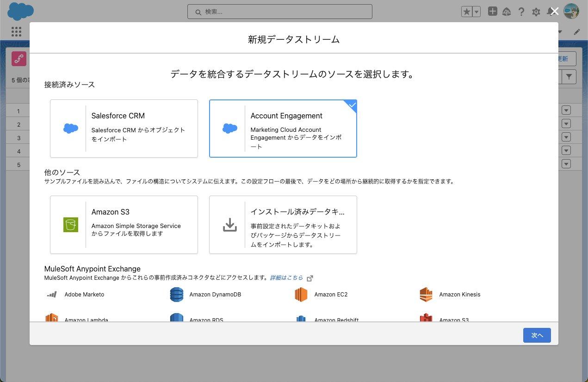Open row 1 actions dropdown
Viewport: 588px width, 382px height.
(x=566, y=111)
